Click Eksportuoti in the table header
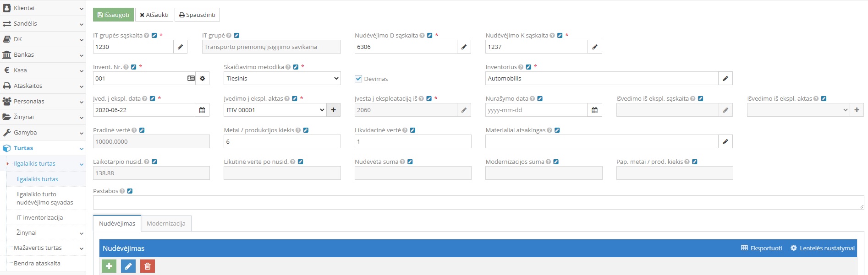Screen dimensions: 868x275 pyautogui.click(x=762, y=248)
